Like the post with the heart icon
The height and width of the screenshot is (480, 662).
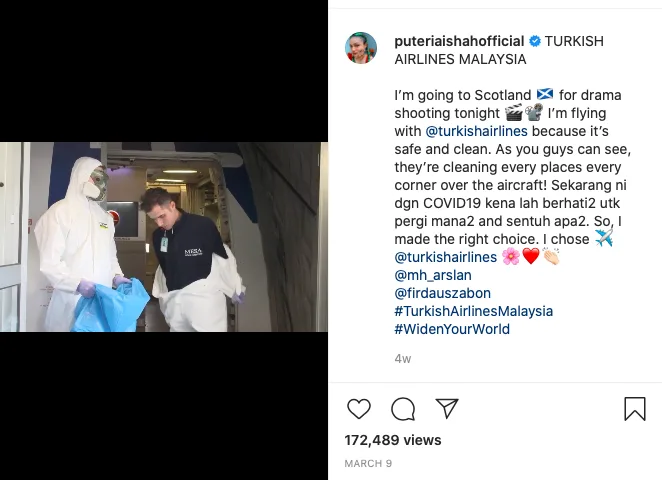pyautogui.click(x=359, y=409)
